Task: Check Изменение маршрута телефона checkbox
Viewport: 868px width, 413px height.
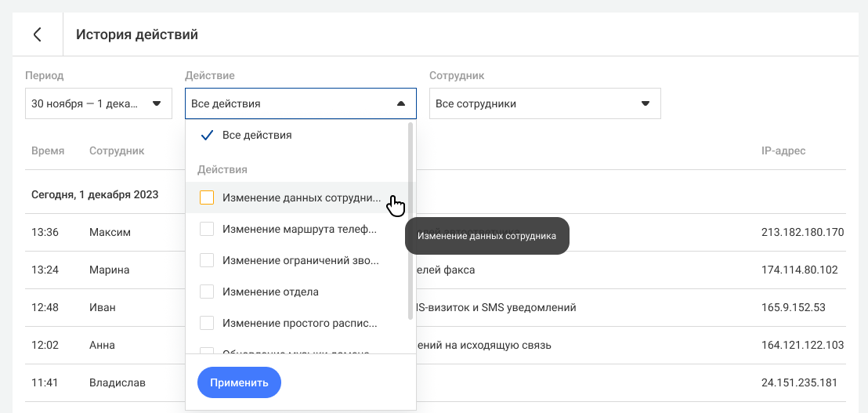Action: point(207,229)
